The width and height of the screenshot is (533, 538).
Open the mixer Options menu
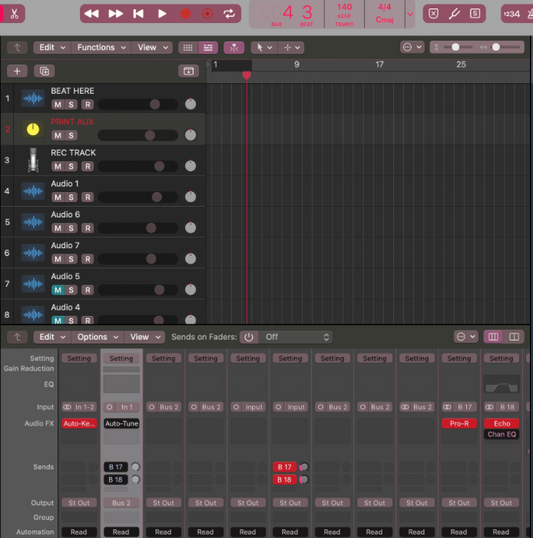pos(97,337)
